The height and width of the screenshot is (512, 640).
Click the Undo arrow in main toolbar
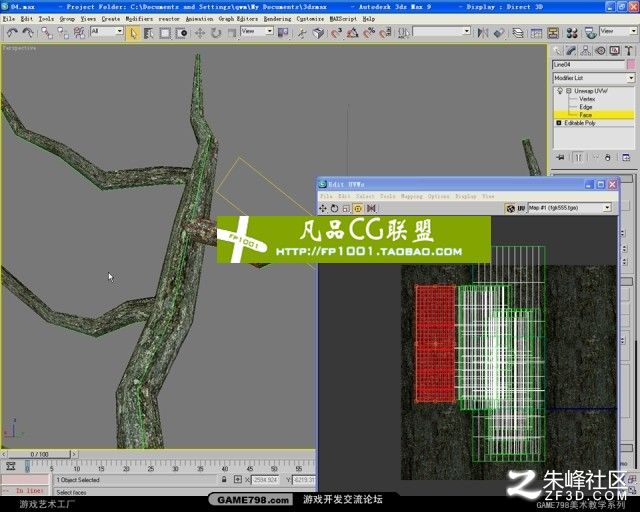point(12,33)
